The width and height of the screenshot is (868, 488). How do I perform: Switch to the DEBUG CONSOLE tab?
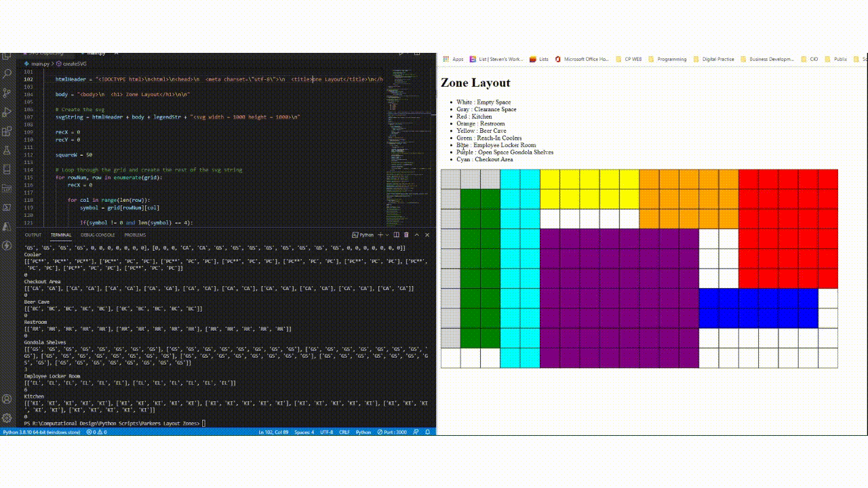pyautogui.click(x=98, y=235)
